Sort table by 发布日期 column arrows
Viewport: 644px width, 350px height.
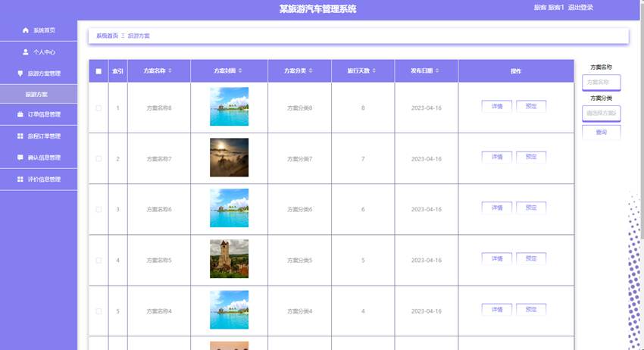pos(437,70)
